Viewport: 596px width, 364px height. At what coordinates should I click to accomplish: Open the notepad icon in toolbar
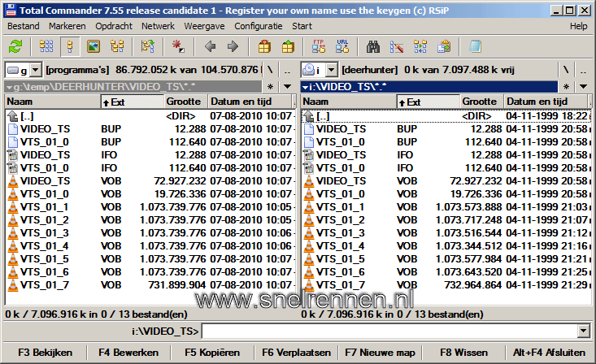pos(475,47)
